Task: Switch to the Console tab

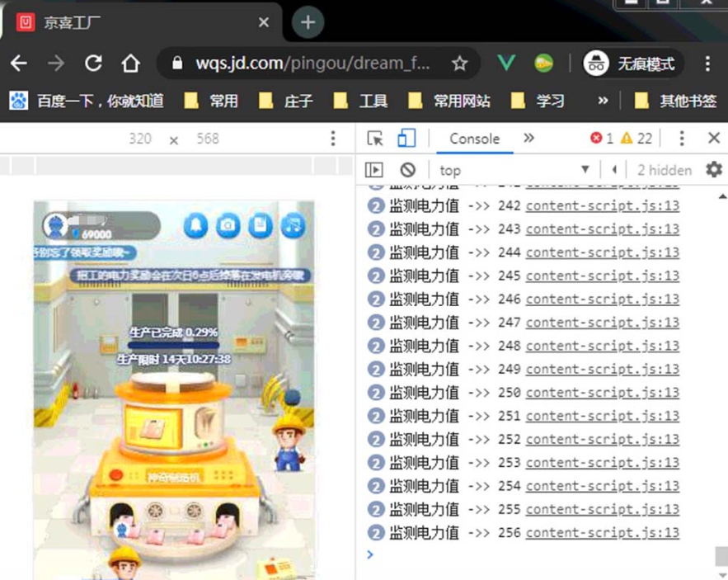Action: pyautogui.click(x=473, y=139)
